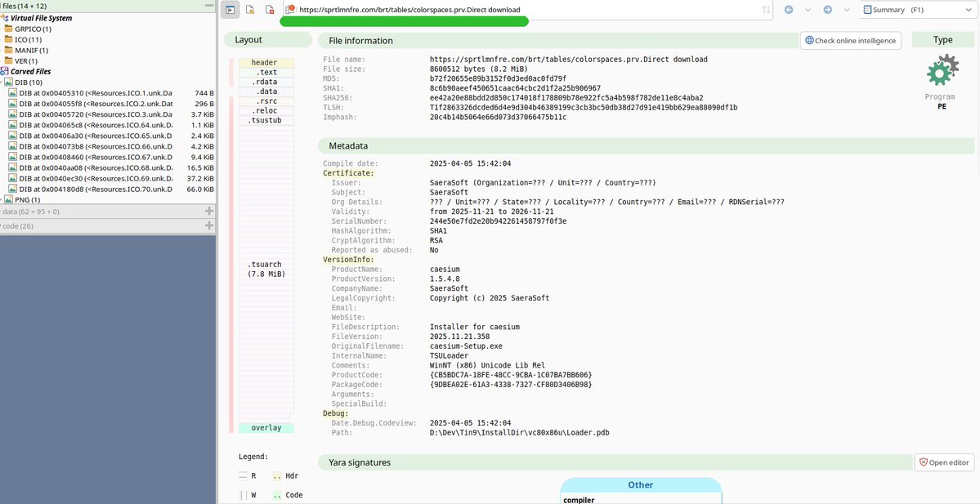Click the SHA256 hash value
The image size is (980, 504).
point(566,98)
